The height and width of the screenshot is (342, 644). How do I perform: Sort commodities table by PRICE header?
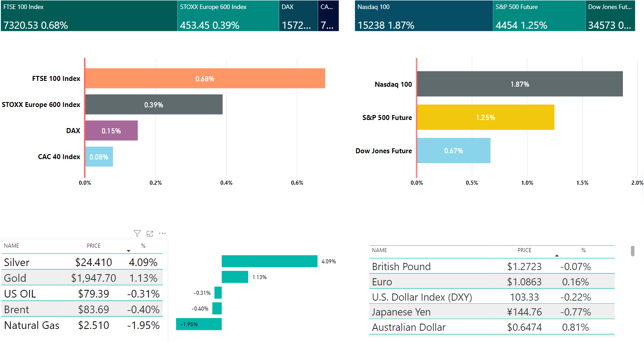94,246
